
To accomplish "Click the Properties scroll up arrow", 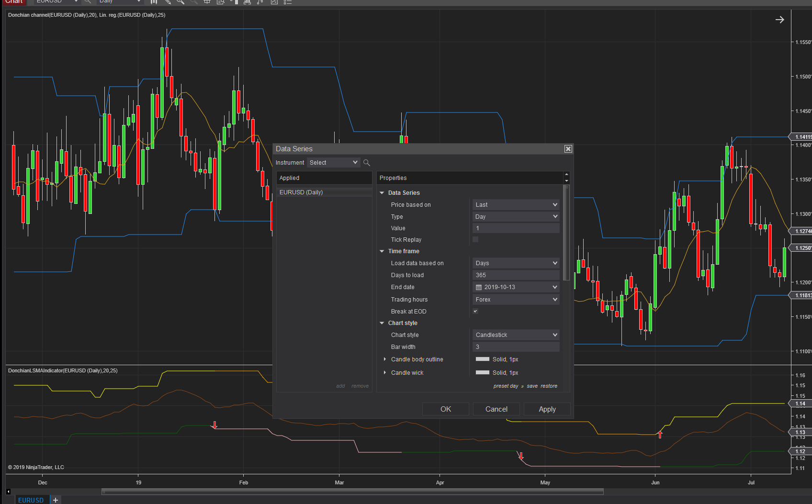I will 566,175.
